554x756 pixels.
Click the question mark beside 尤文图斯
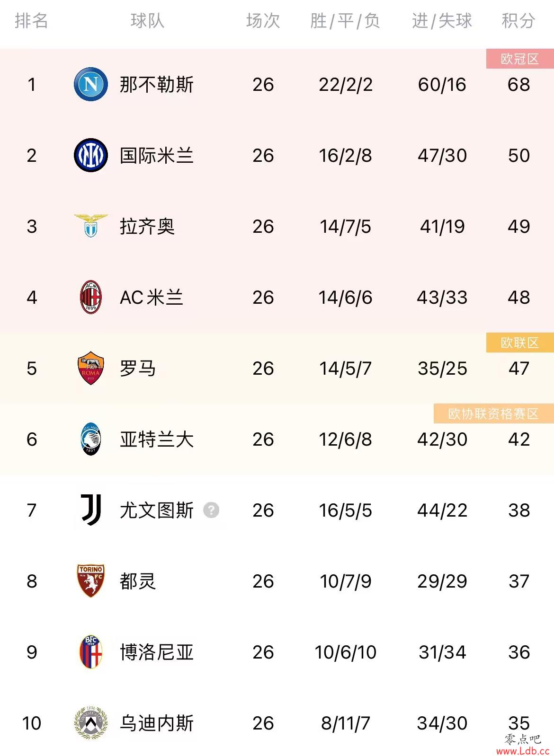(x=211, y=510)
